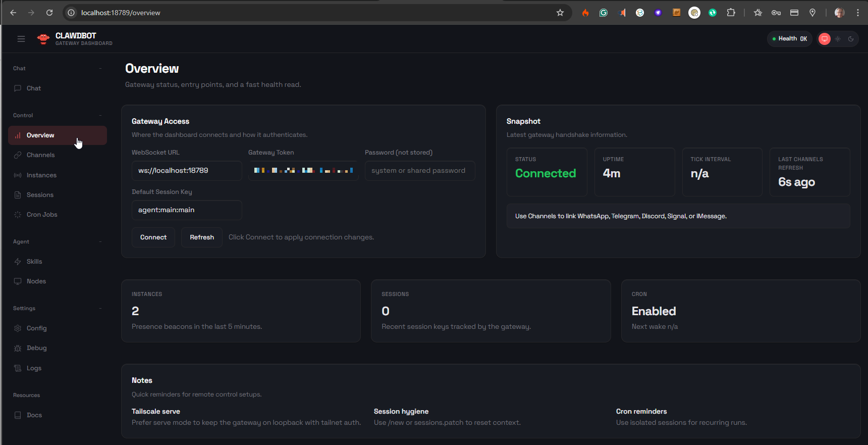Focus the WebSocket URL field

click(186, 171)
